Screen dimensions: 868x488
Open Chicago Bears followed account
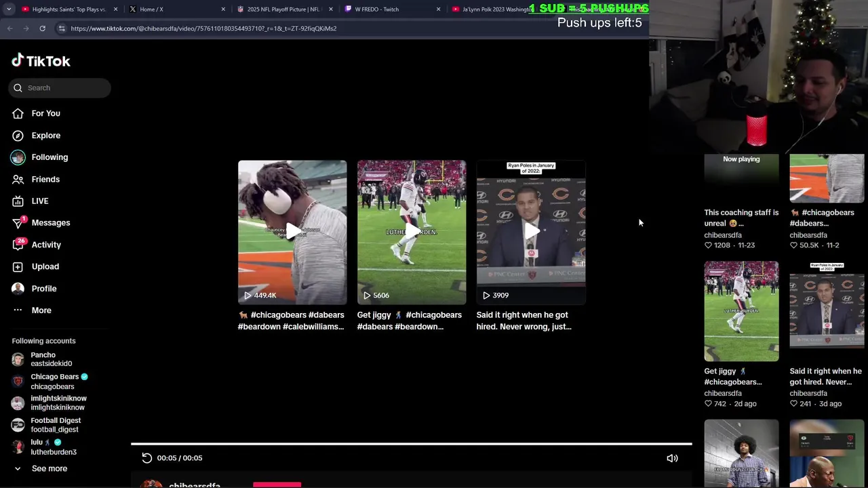pyautogui.click(x=51, y=381)
